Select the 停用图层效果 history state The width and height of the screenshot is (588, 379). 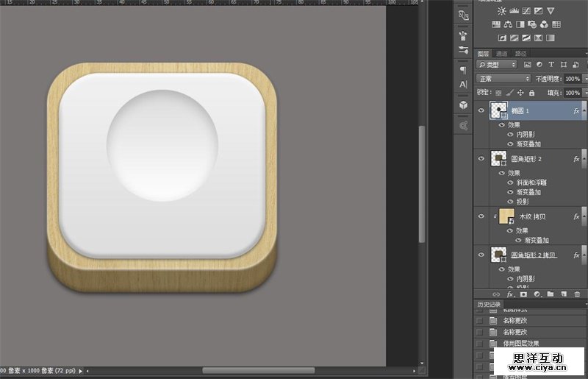pos(520,343)
